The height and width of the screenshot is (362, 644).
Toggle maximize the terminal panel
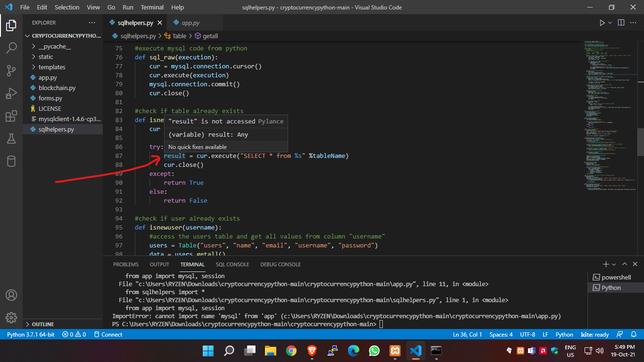(625, 264)
